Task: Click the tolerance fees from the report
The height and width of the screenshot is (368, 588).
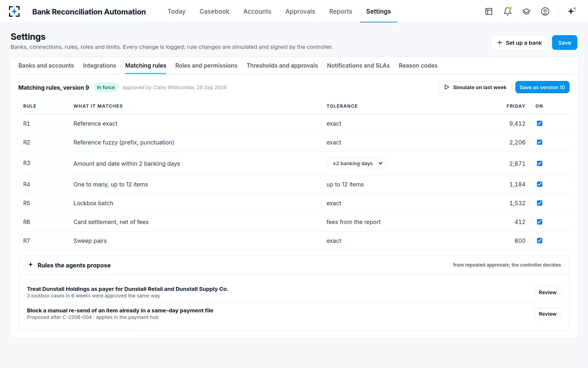Action: (354, 222)
